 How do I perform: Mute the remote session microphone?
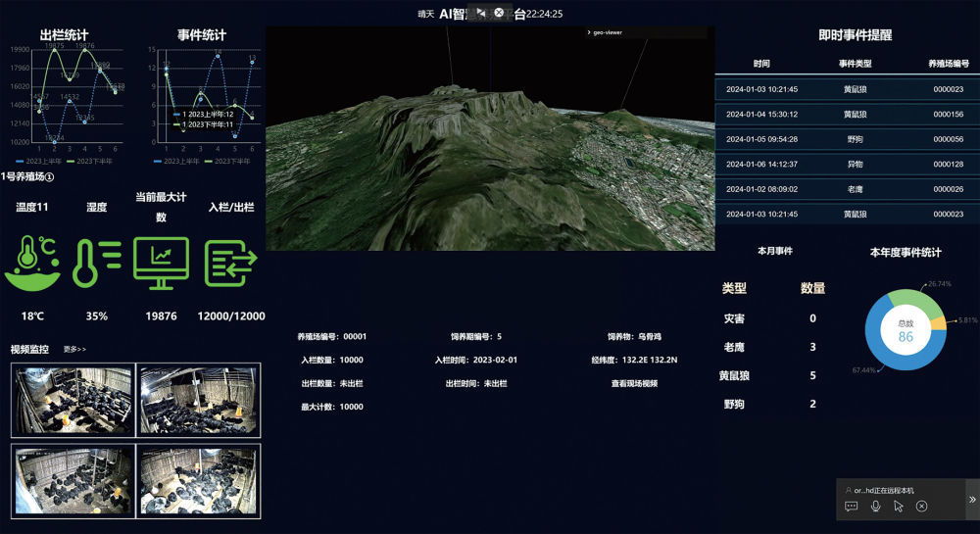[x=875, y=507]
